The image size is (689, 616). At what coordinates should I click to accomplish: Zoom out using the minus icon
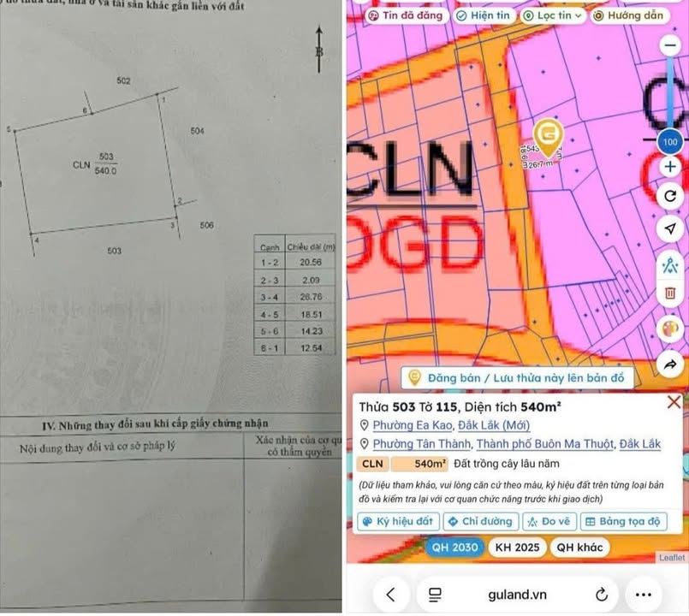pos(671,44)
